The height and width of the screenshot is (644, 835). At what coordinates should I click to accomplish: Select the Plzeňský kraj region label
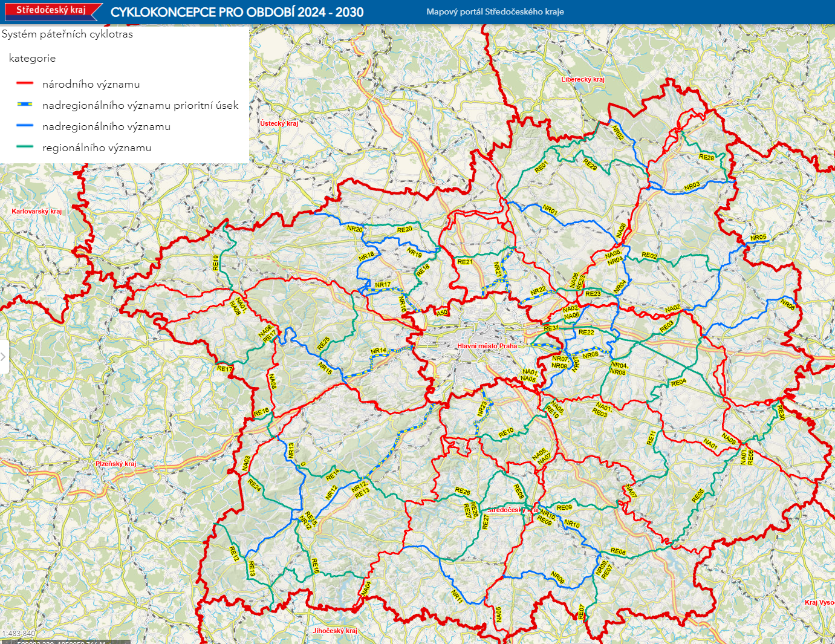(115, 464)
